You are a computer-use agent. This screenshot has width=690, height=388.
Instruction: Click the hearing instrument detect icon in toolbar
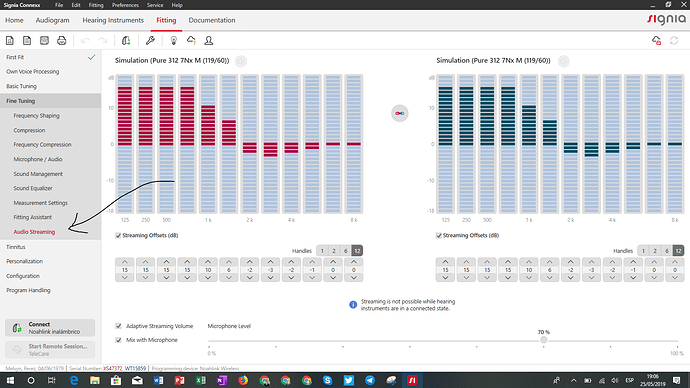(x=126, y=40)
